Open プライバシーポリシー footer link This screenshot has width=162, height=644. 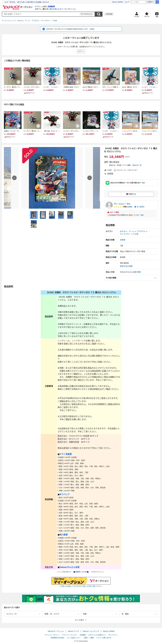coord(52,635)
